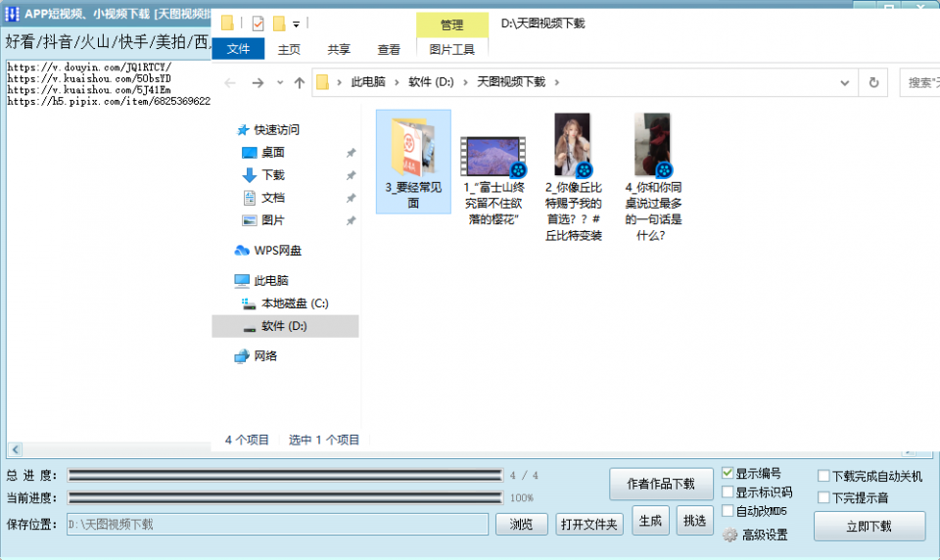This screenshot has width=940, height=560.
Task: Select the 下载 download arrow in quick access
Action: (x=249, y=175)
